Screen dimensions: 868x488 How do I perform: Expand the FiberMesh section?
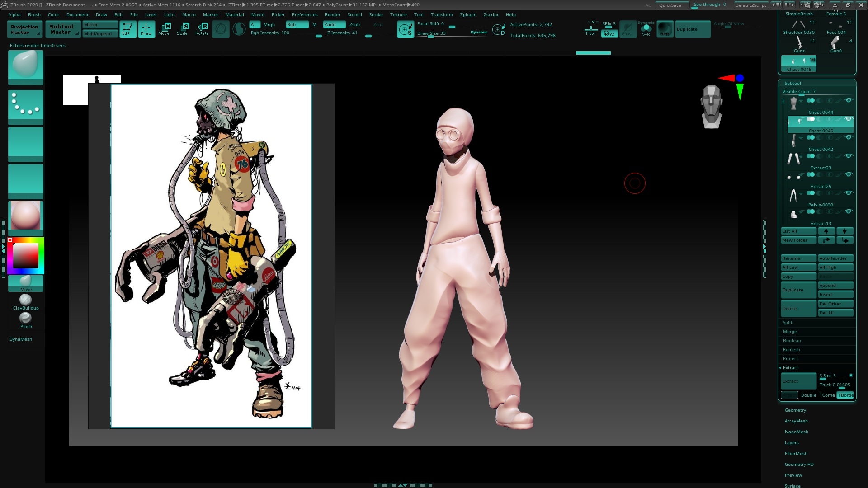coord(796,454)
